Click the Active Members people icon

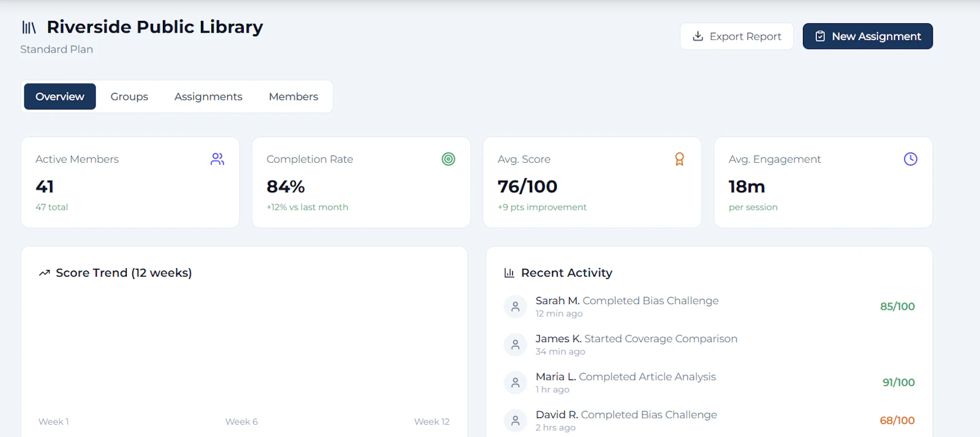[217, 159]
